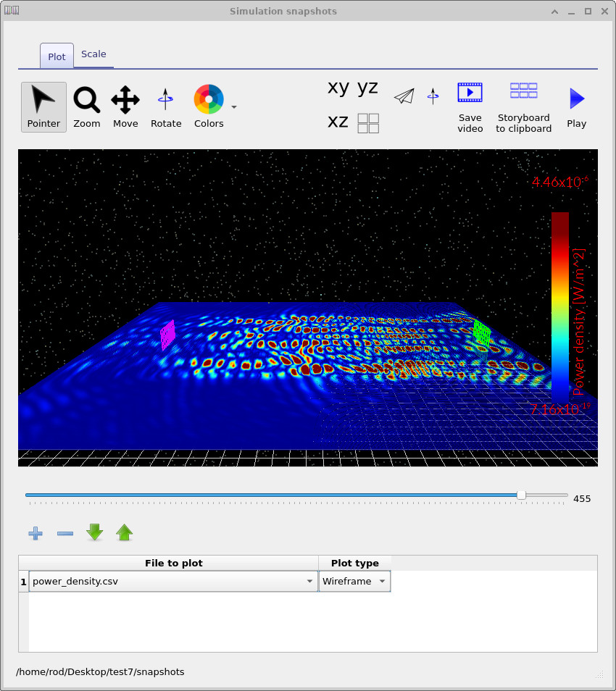Select the four-pane grid view icon
Screen dimensions: 616x691
(367, 123)
